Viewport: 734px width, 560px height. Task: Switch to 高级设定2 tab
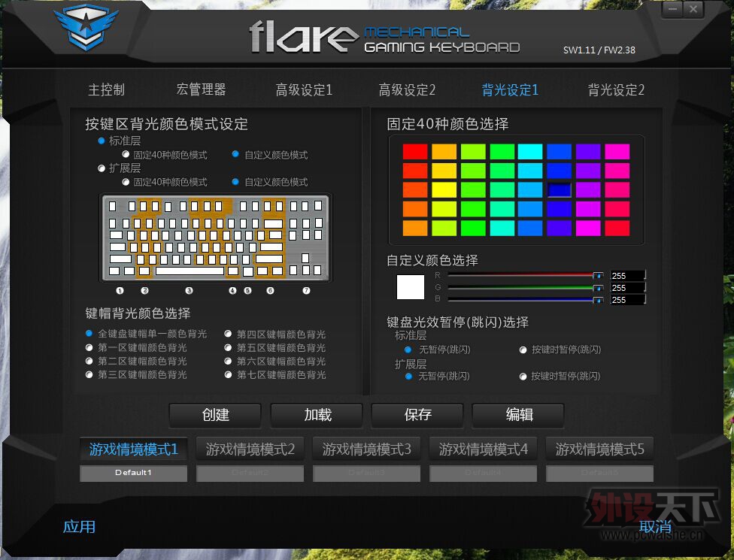click(407, 89)
